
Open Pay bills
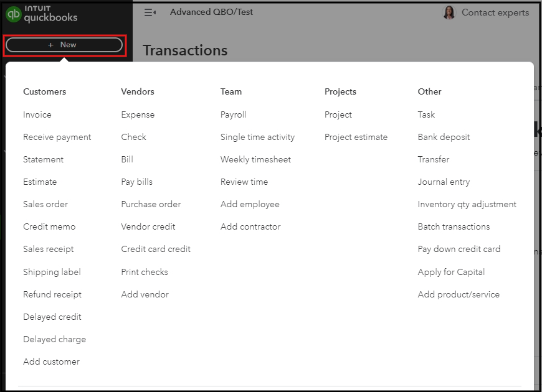point(136,182)
